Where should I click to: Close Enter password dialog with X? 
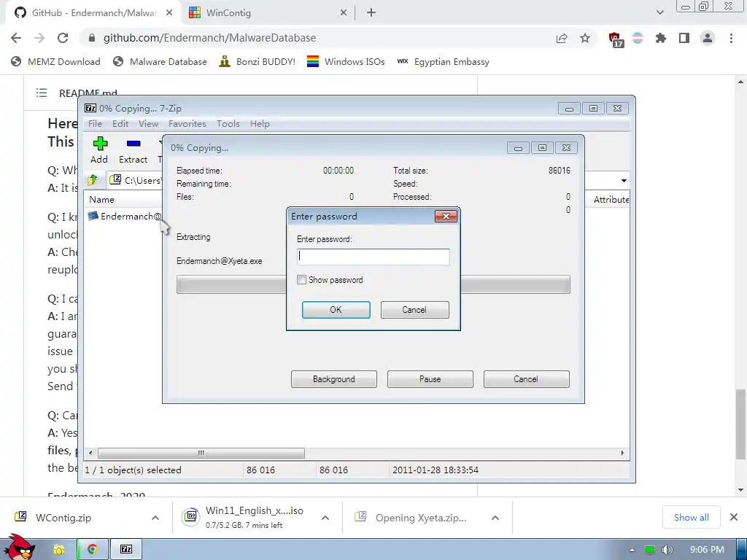click(x=446, y=216)
